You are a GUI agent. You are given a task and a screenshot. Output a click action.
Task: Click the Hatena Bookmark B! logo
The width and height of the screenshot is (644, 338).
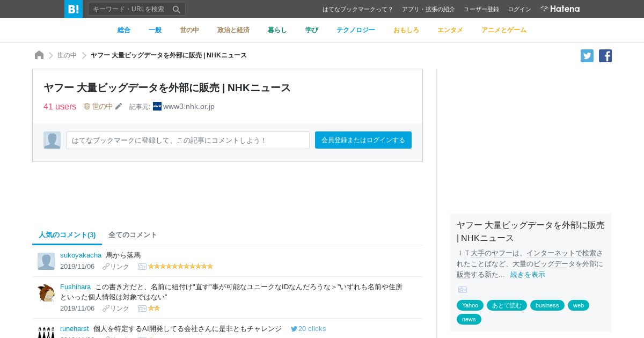[74, 9]
